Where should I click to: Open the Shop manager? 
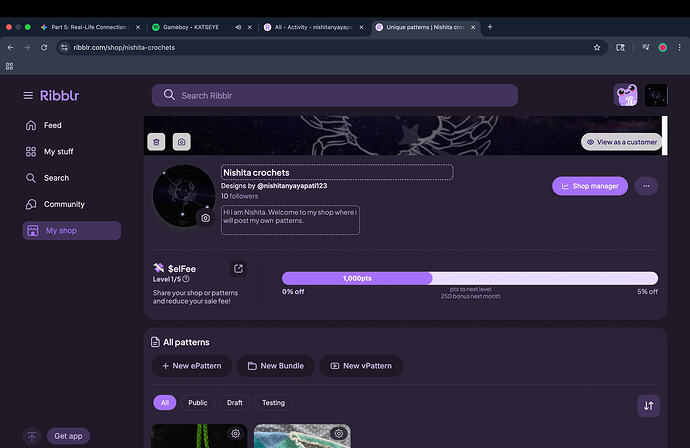590,186
